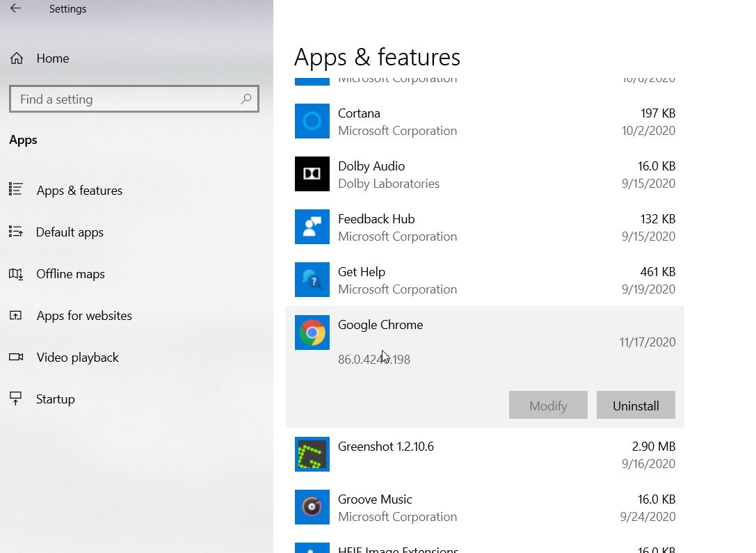Click the Google Chrome app icon
756x553 pixels.
(x=312, y=332)
